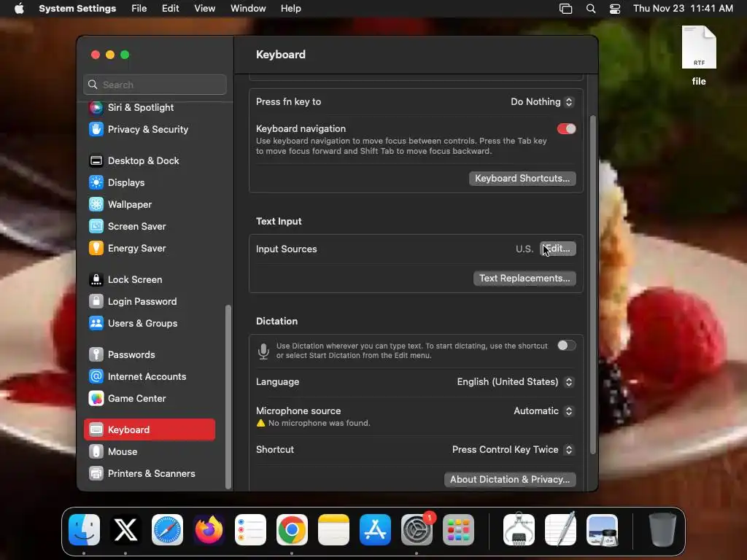The width and height of the screenshot is (747, 560).
Task: Select the Energy Saver bulb icon
Action: [x=96, y=249]
